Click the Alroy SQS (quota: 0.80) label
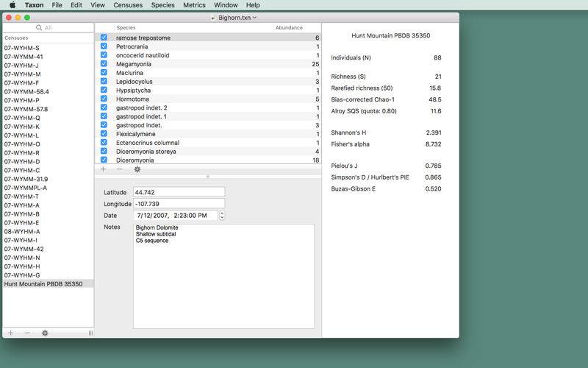 364,111
